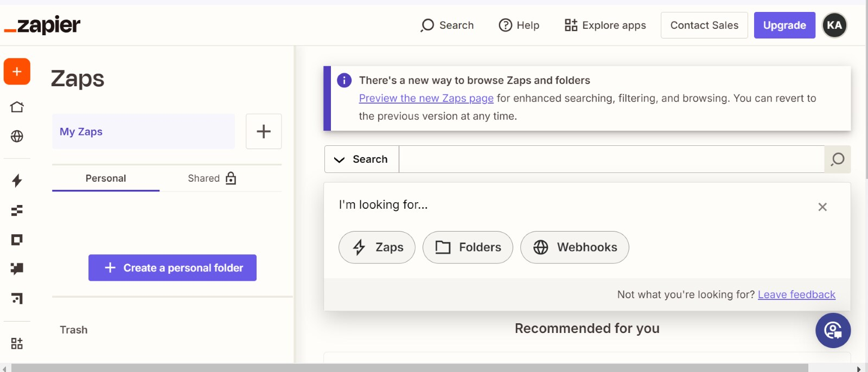Screen dimensions: 868x372
Task: Open Interfaces icon in the left sidebar
Action: pyautogui.click(x=17, y=240)
